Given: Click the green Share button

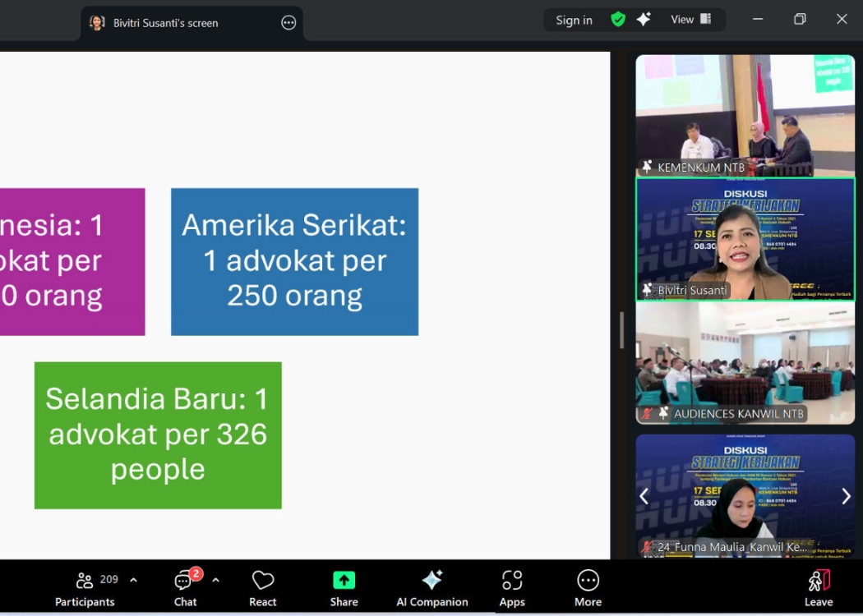Looking at the screenshot, I should pyautogui.click(x=344, y=588).
